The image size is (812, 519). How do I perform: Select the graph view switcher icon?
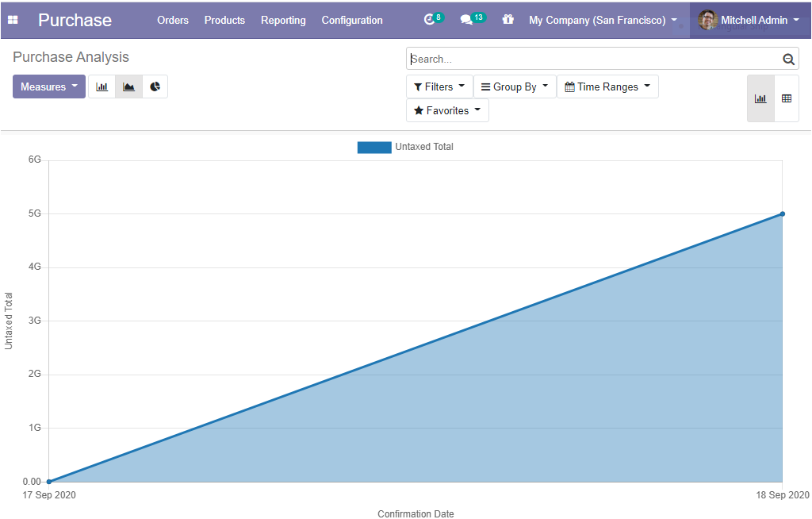click(x=760, y=98)
